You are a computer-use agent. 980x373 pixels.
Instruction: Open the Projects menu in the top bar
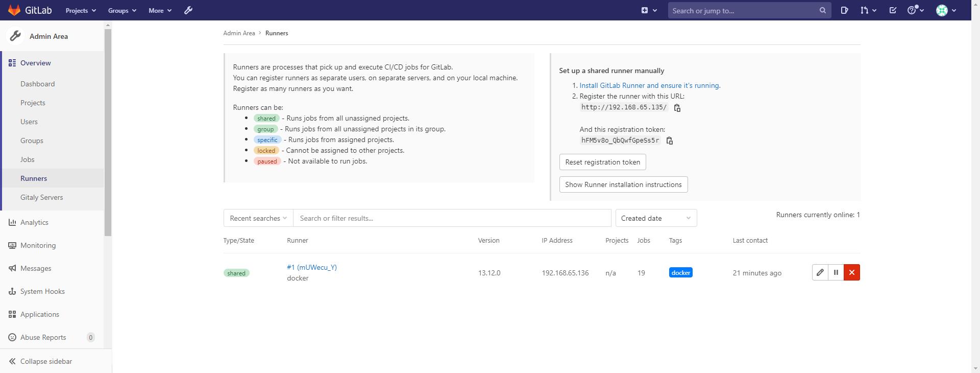(81, 10)
